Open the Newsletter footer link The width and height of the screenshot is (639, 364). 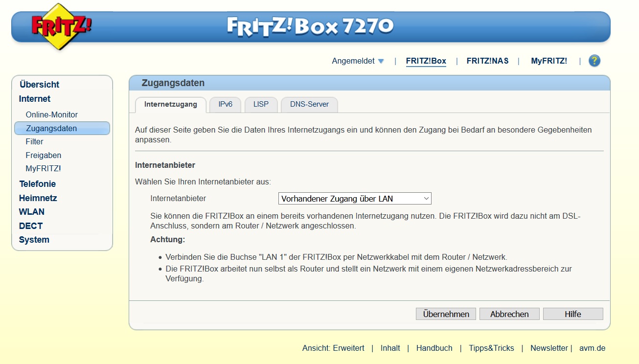pos(549,348)
